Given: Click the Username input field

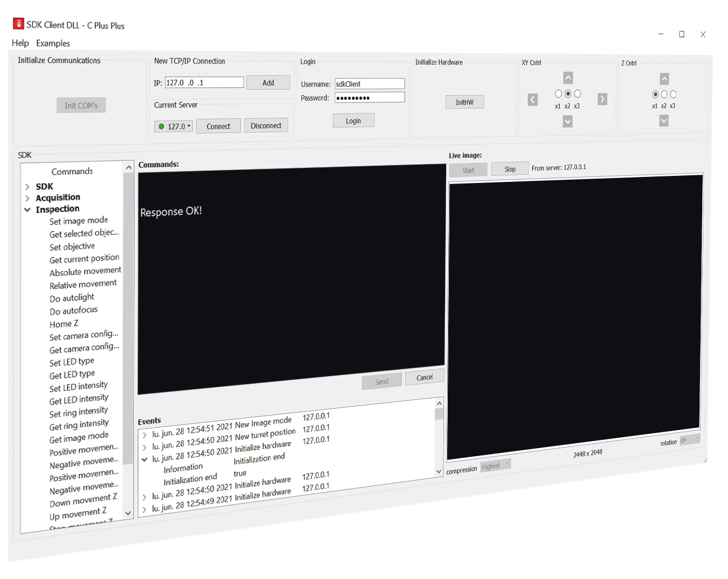Looking at the screenshot, I should click(370, 84).
